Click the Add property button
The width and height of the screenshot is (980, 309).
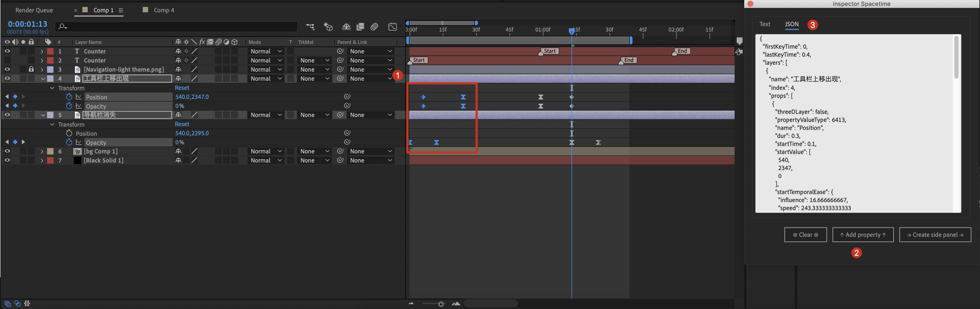click(863, 235)
